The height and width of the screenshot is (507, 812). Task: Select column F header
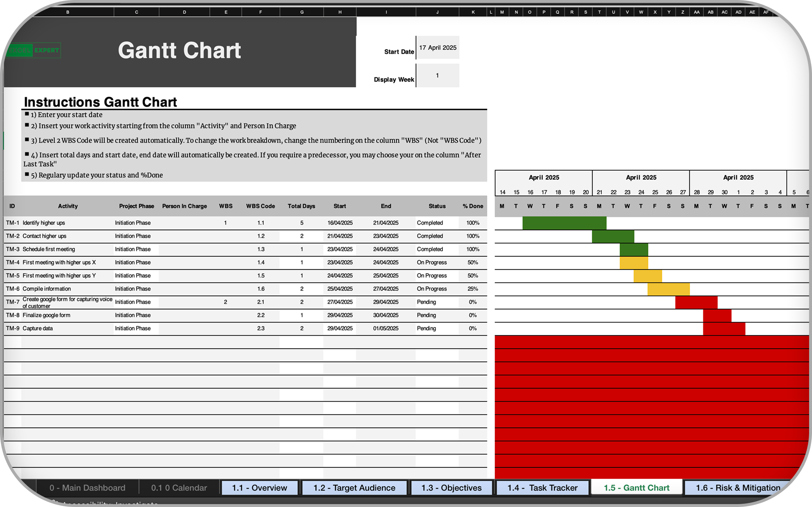click(x=260, y=12)
